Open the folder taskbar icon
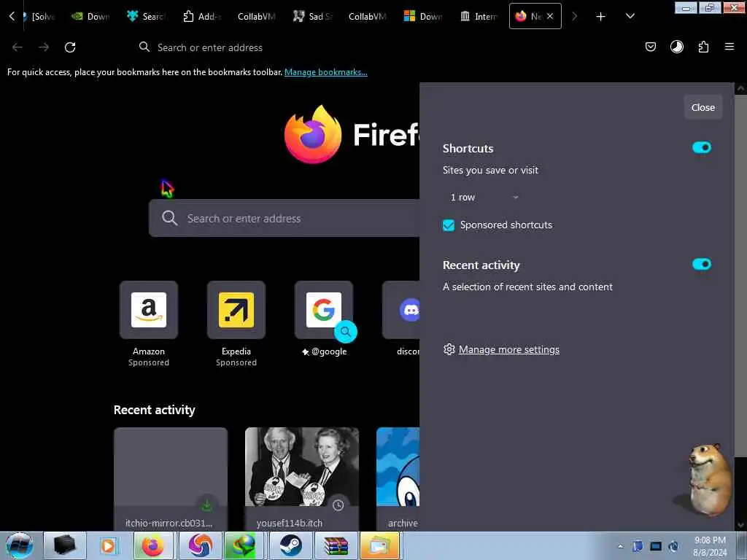This screenshot has width=747, height=560. click(x=379, y=545)
